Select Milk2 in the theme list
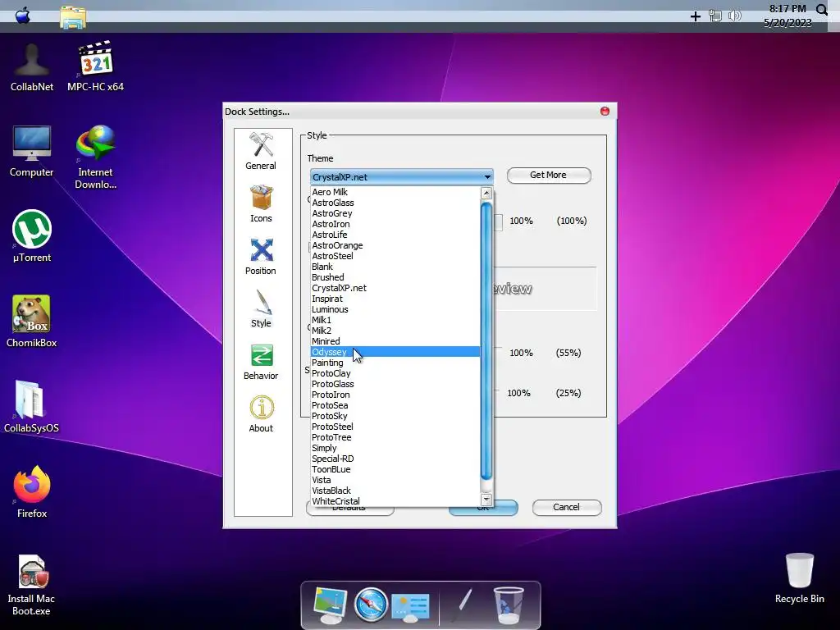Viewport: 840px width, 630px height. (x=395, y=331)
